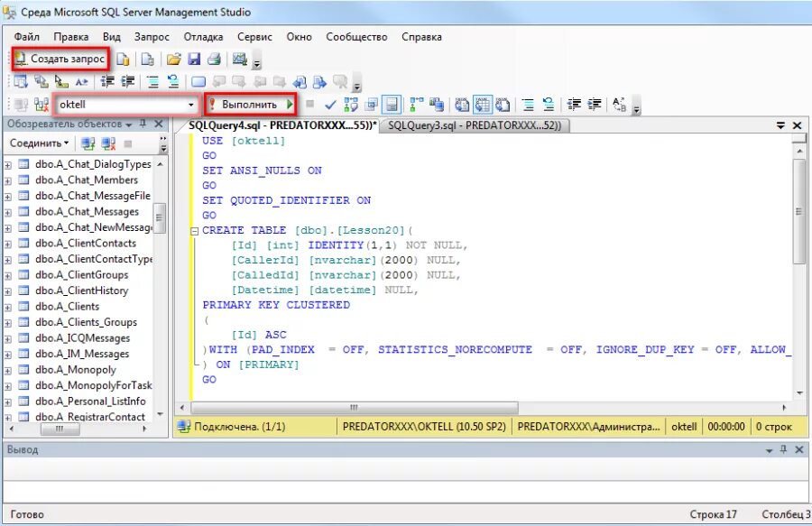Uncomment selected lines icon in query toolbar
The height and width of the screenshot is (526, 812).
tap(549, 105)
